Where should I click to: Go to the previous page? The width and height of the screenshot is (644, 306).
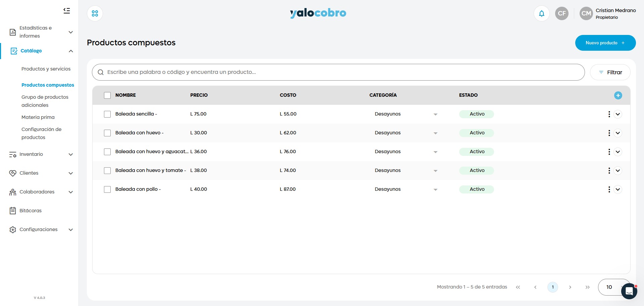click(x=535, y=287)
